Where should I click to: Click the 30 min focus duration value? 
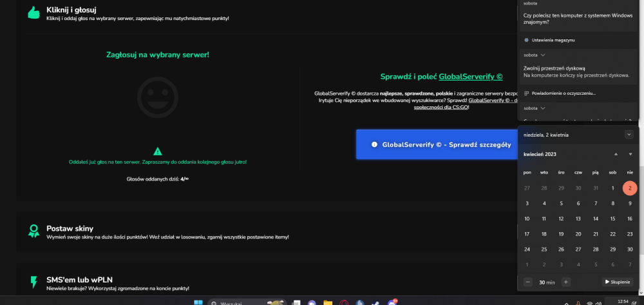547,282
